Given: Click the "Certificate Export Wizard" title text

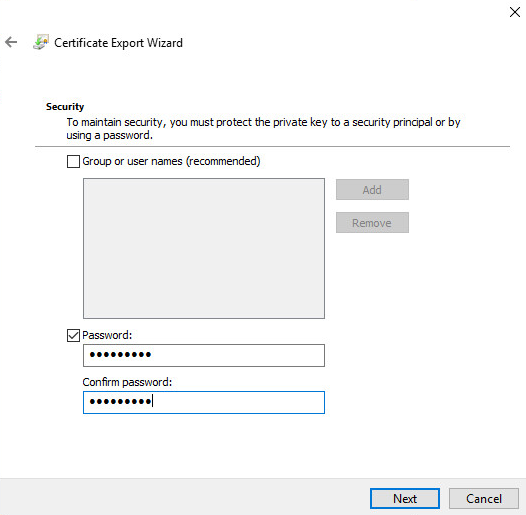Looking at the screenshot, I should [118, 43].
